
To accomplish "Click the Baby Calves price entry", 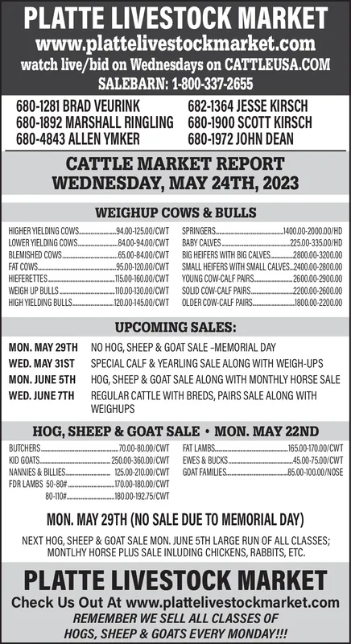I will (x=262, y=243).
